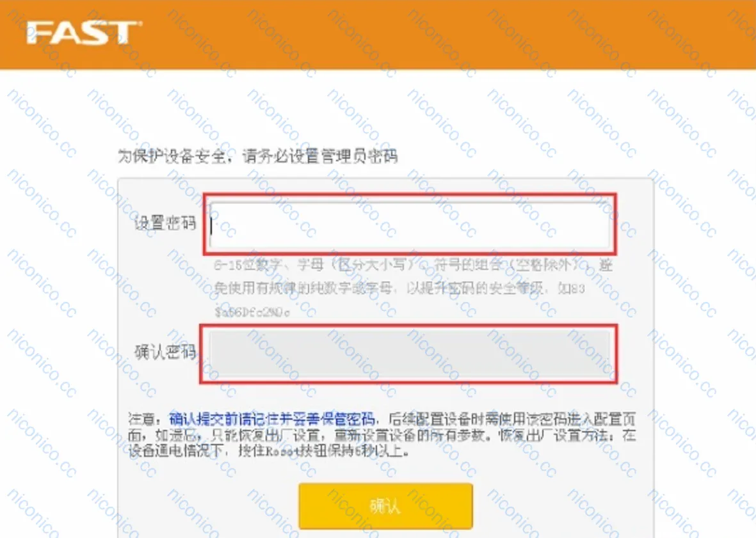The height and width of the screenshot is (538, 756).
Task: Click the hint phrase 以提升密码的安全等级
Action: click(475, 289)
